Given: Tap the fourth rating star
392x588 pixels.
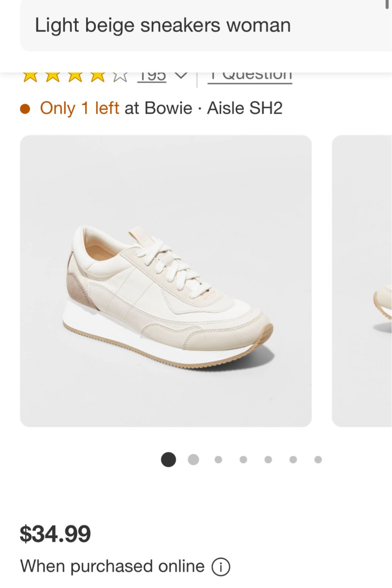Looking at the screenshot, I should coord(98,75).
